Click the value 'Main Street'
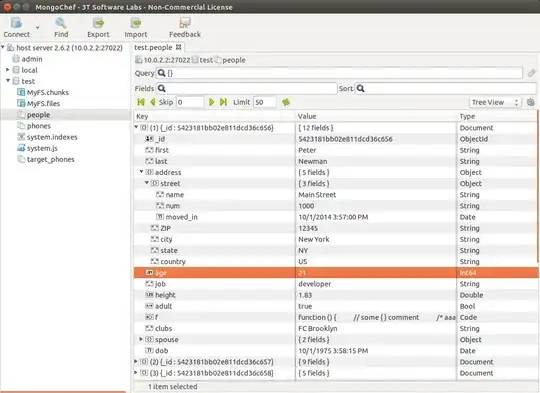540x393 pixels. pyautogui.click(x=317, y=195)
